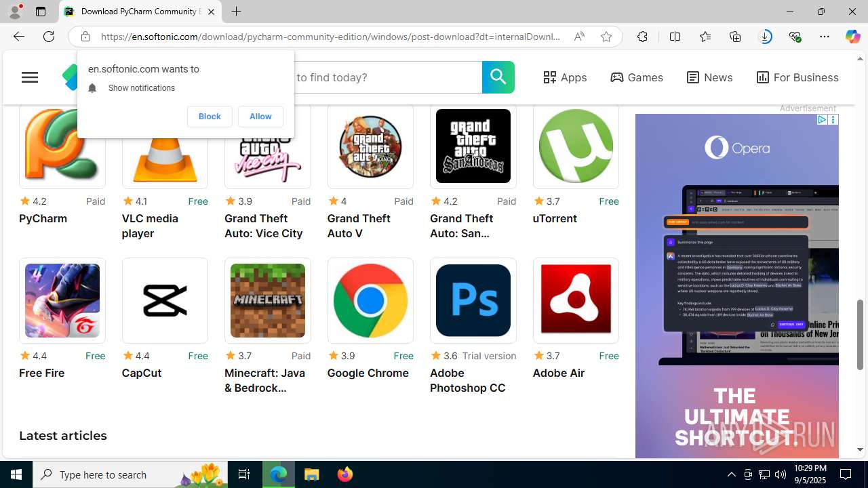The height and width of the screenshot is (488, 868).
Task: Add this page to favorites star
Action: pos(606,37)
